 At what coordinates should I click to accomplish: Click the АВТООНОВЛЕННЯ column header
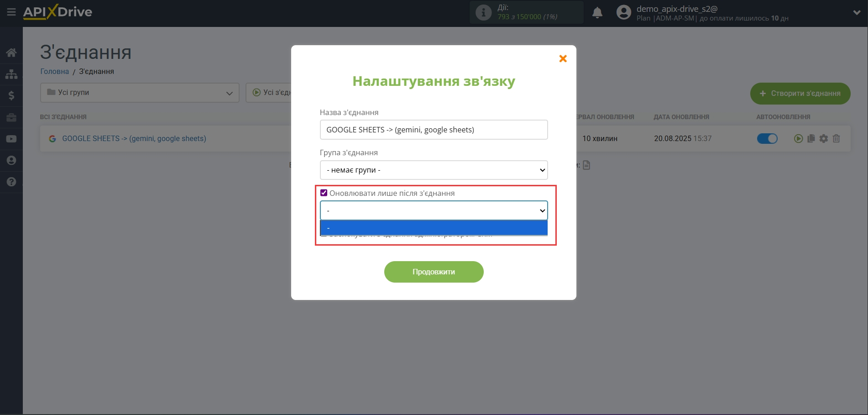783,117
